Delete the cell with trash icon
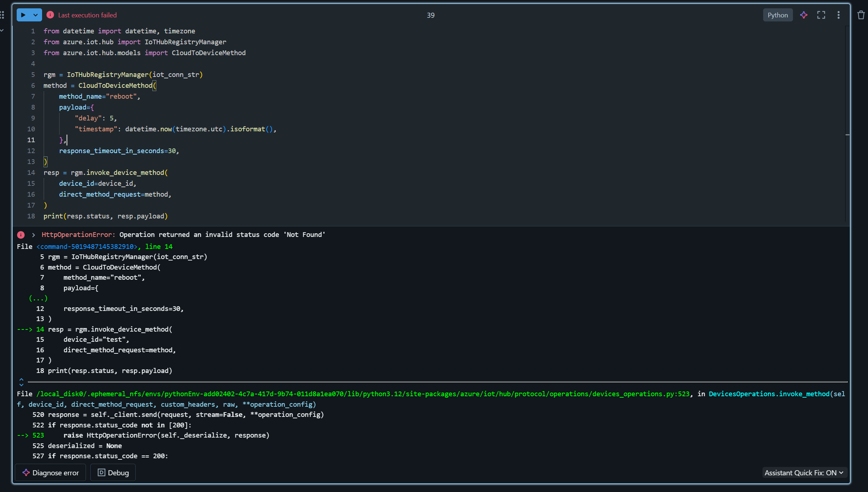Image resolution: width=868 pixels, height=492 pixels. (x=861, y=15)
